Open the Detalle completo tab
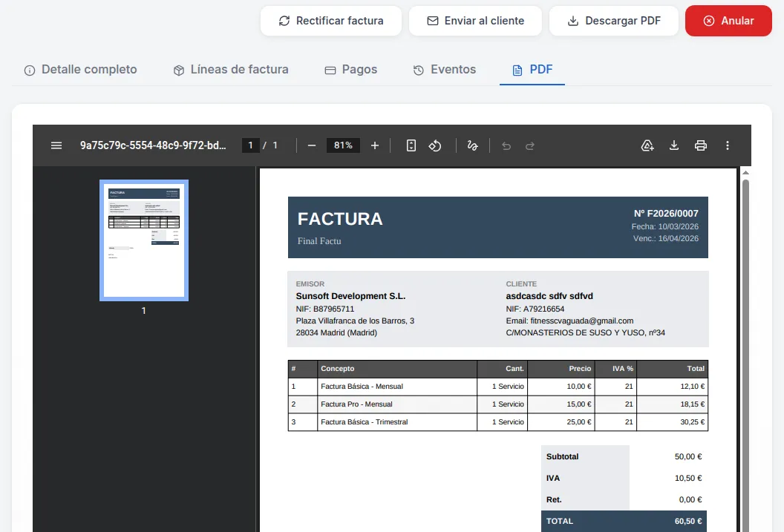The width and height of the screenshot is (784, 532). point(81,70)
